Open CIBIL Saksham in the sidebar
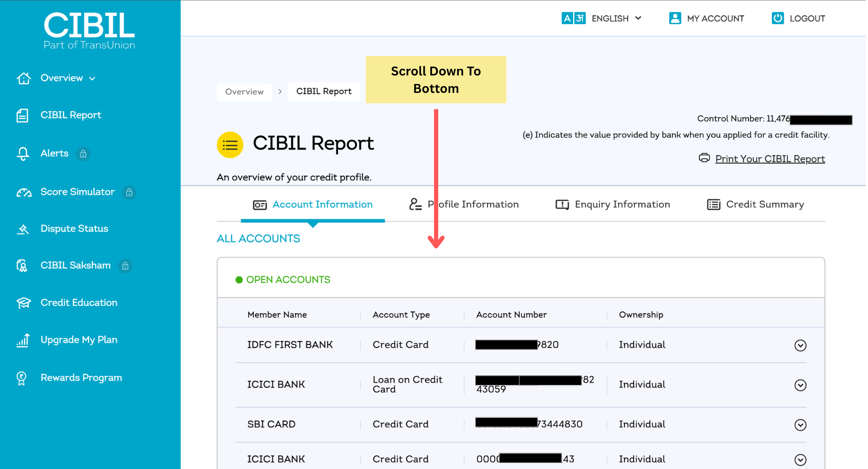Image resolution: width=868 pixels, height=469 pixels. (75, 265)
